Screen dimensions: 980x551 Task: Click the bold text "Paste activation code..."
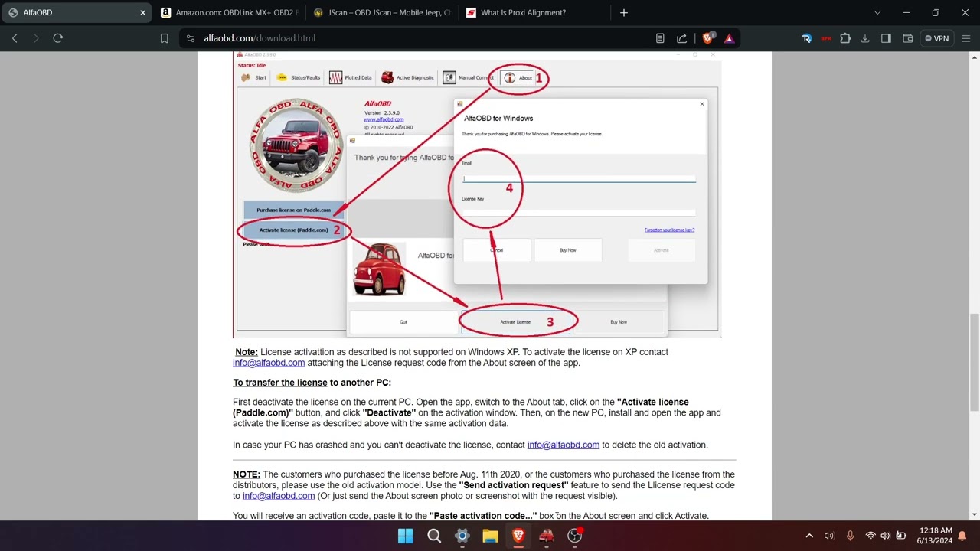click(483, 516)
